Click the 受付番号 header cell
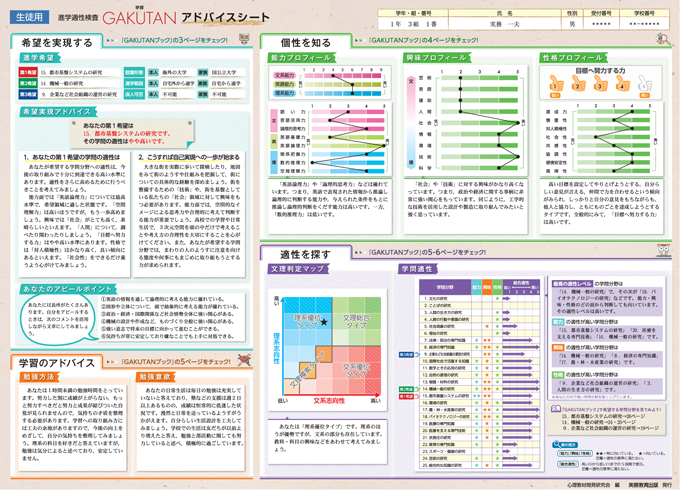This screenshot has width=680, height=490. tap(601, 13)
